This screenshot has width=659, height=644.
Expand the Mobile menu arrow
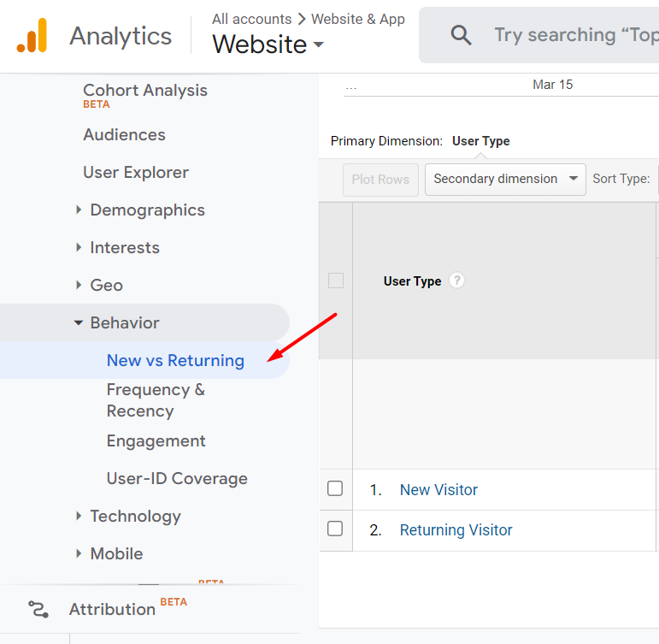click(79, 553)
